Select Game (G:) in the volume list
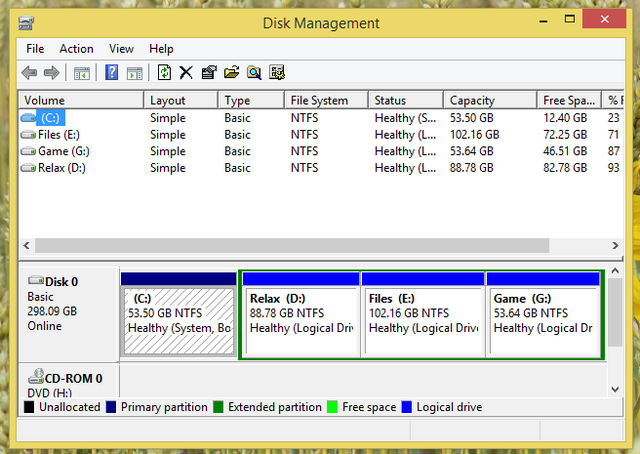Image resolution: width=640 pixels, height=454 pixels. pos(64,151)
